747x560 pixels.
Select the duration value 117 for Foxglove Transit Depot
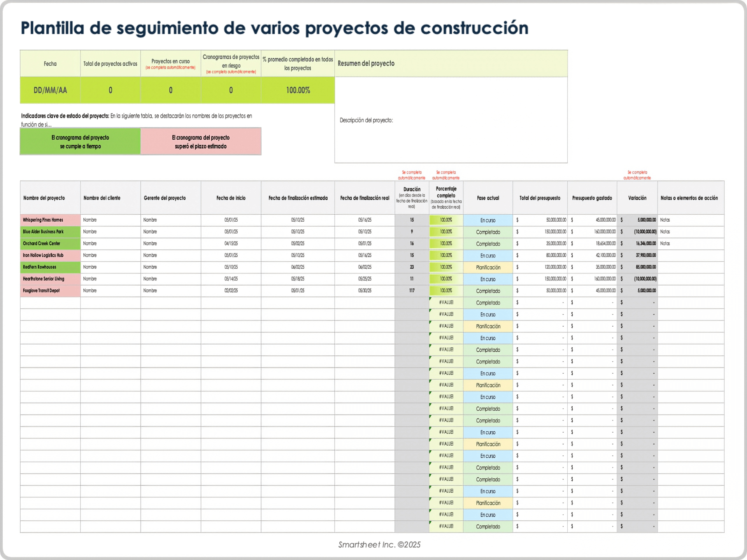click(412, 290)
